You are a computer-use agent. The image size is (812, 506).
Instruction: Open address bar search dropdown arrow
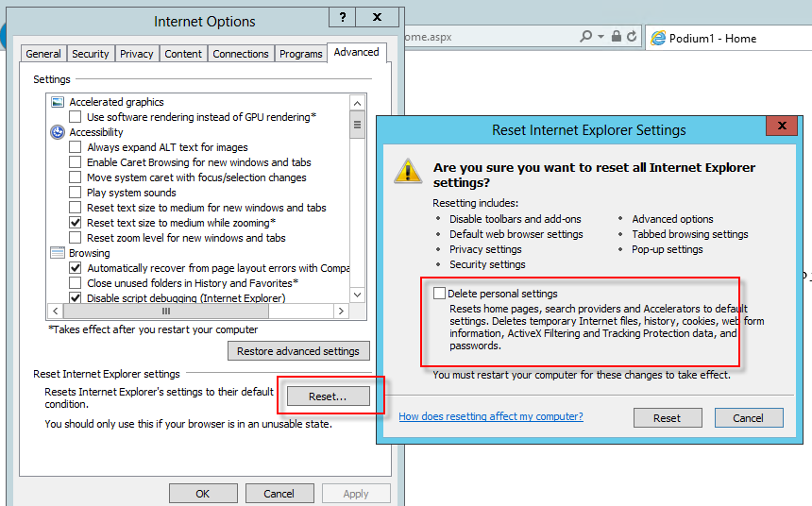601,36
